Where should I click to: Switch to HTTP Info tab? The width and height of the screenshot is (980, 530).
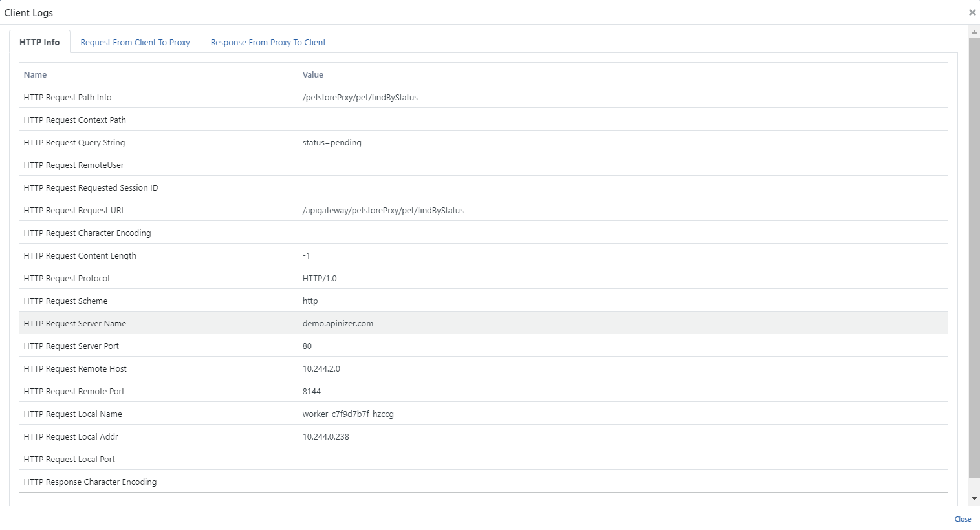pos(39,42)
